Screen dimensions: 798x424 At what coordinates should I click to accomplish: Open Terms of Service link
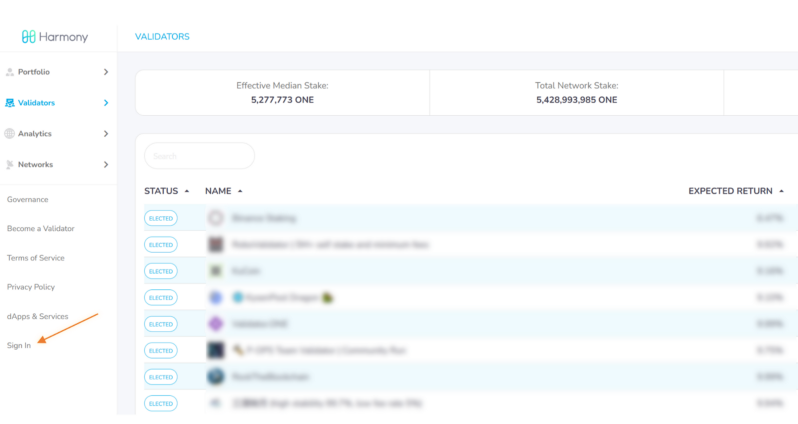point(36,258)
